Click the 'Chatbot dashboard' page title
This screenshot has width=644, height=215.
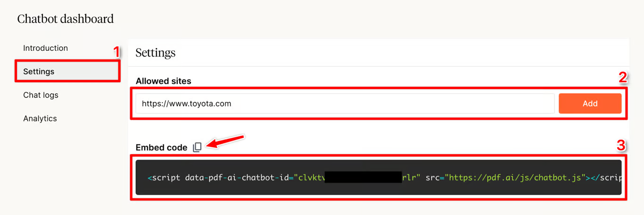click(x=66, y=19)
